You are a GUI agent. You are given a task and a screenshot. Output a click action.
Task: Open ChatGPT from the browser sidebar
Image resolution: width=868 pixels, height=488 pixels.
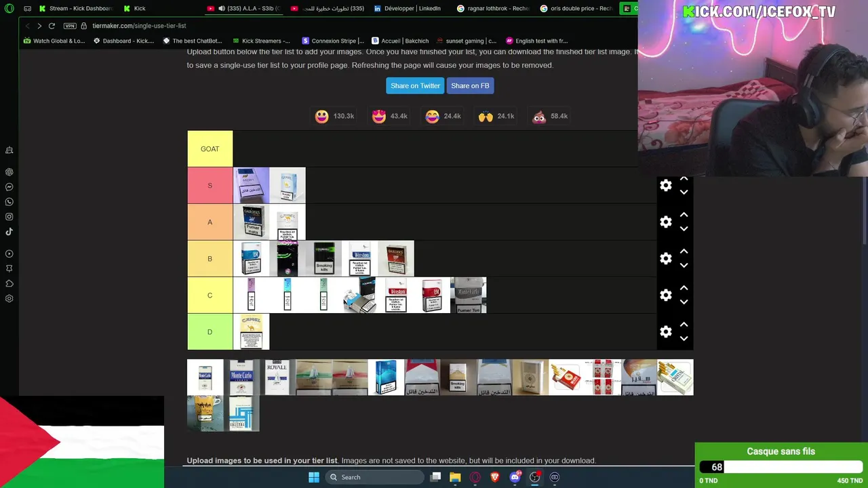(x=9, y=172)
